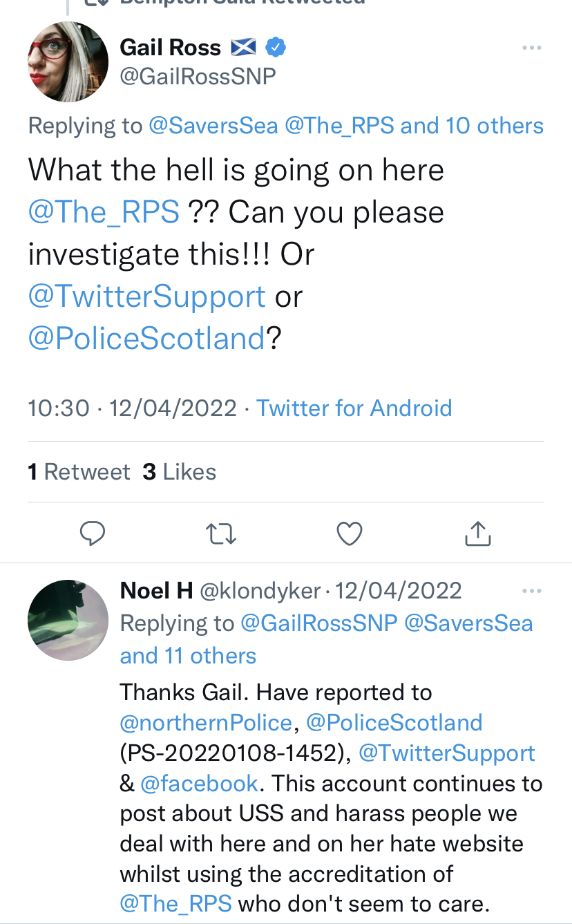Open Noel H profile avatar
This screenshot has height=924, width=572.
point(68,620)
